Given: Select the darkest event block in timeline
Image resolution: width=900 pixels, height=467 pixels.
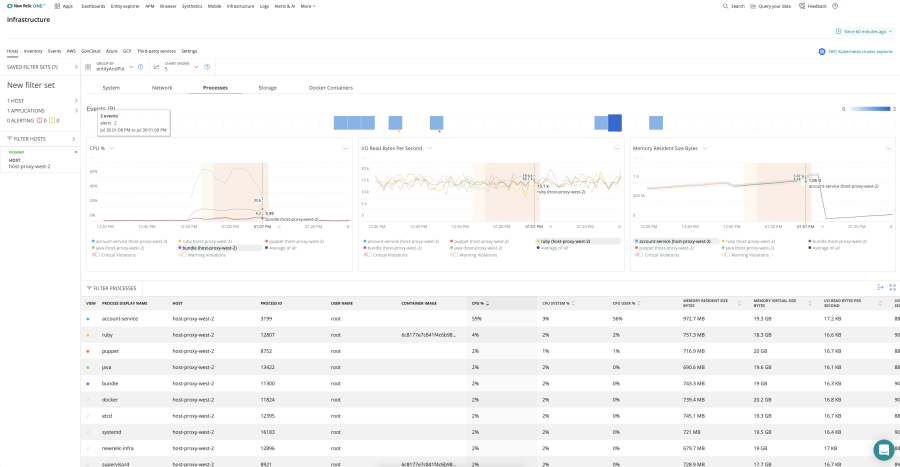Looking at the screenshot, I should [x=615, y=122].
